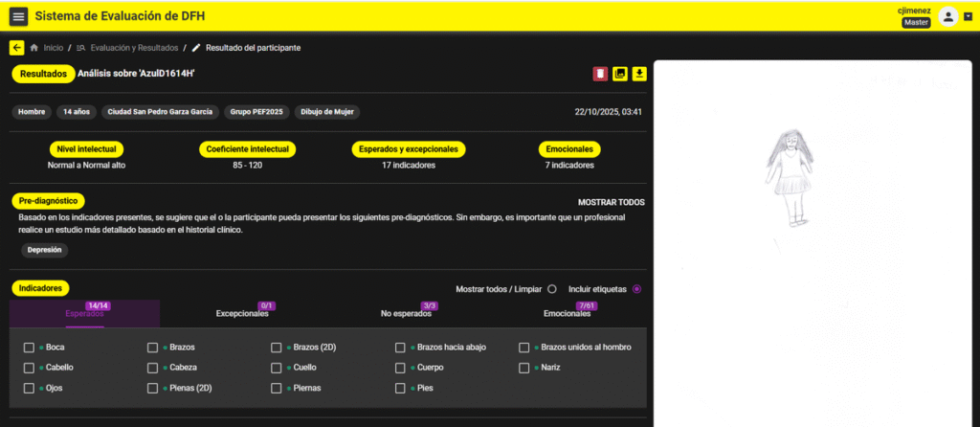Check the Boca indicator checkbox

coord(29,348)
